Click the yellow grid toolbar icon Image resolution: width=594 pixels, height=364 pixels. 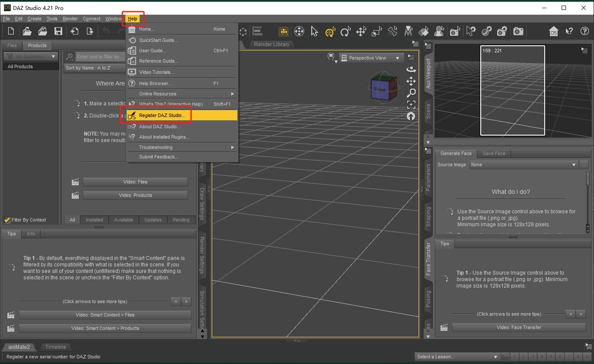point(283,31)
